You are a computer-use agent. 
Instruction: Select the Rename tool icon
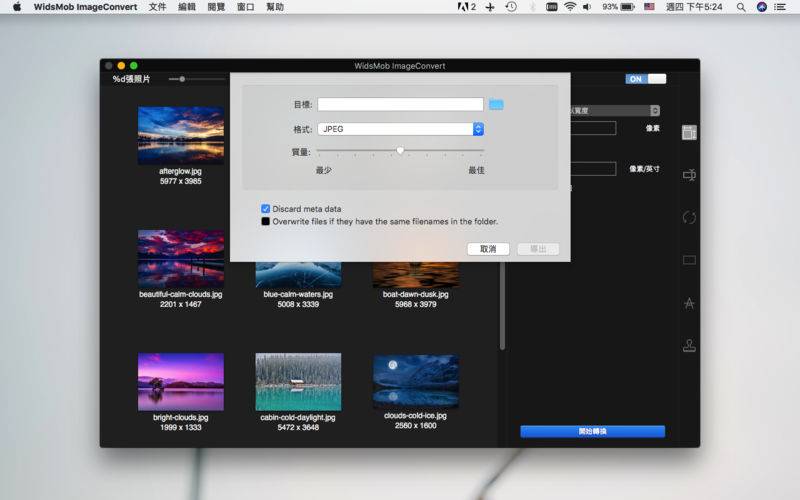[x=689, y=175]
